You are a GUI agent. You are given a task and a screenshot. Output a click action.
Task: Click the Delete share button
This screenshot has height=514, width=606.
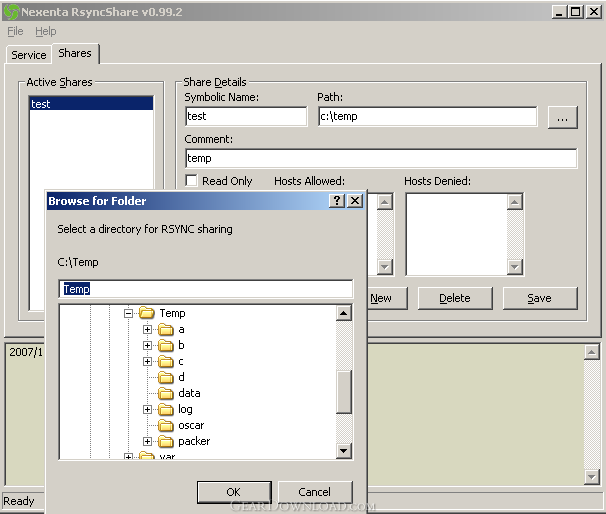(x=455, y=298)
